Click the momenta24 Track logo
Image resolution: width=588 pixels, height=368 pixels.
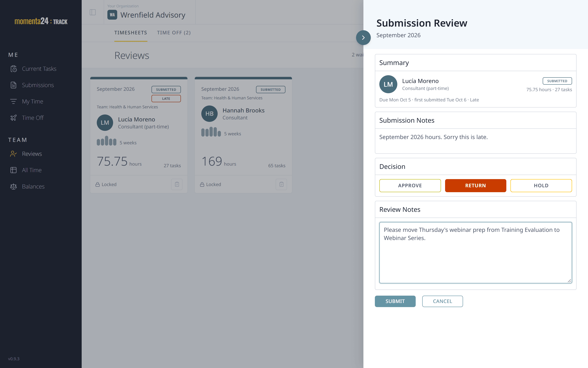click(41, 21)
